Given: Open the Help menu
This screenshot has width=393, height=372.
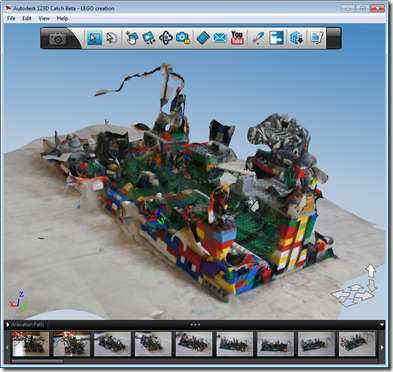Looking at the screenshot, I should 62,18.
